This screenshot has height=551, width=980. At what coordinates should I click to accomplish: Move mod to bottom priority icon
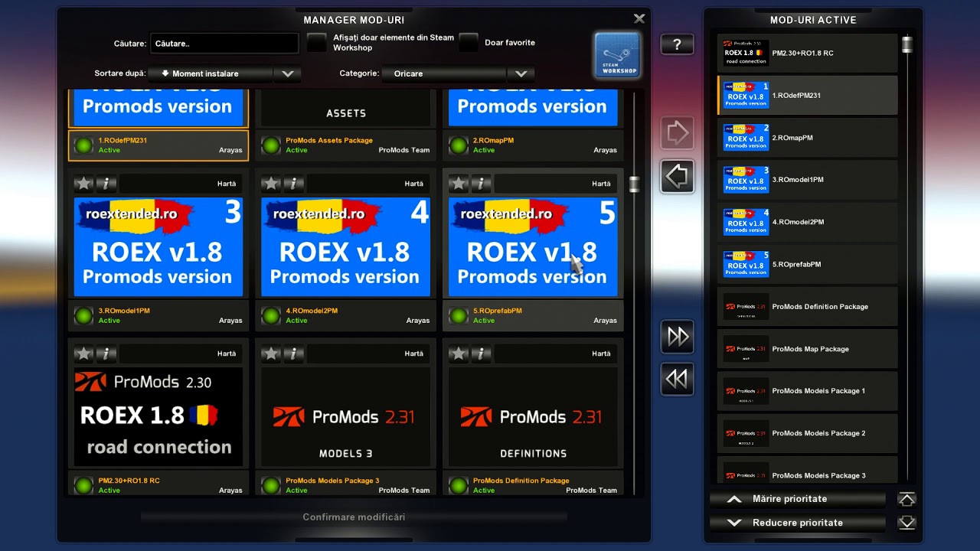[x=906, y=523]
